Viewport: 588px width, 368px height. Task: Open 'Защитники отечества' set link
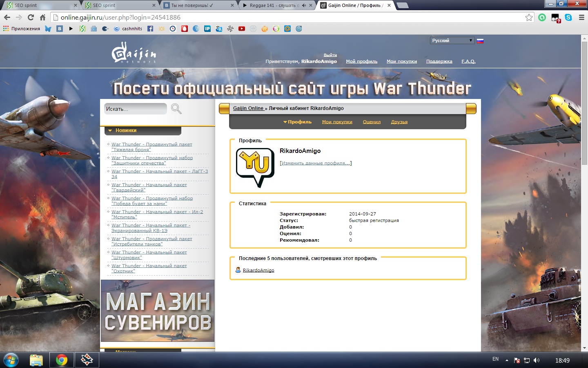pyautogui.click(x=152, y=160)
